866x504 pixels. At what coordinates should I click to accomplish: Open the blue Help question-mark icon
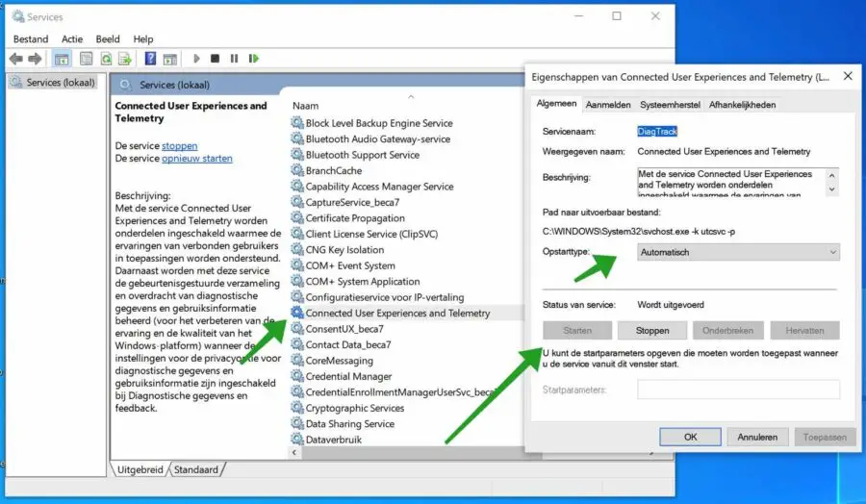pos(150,58)
